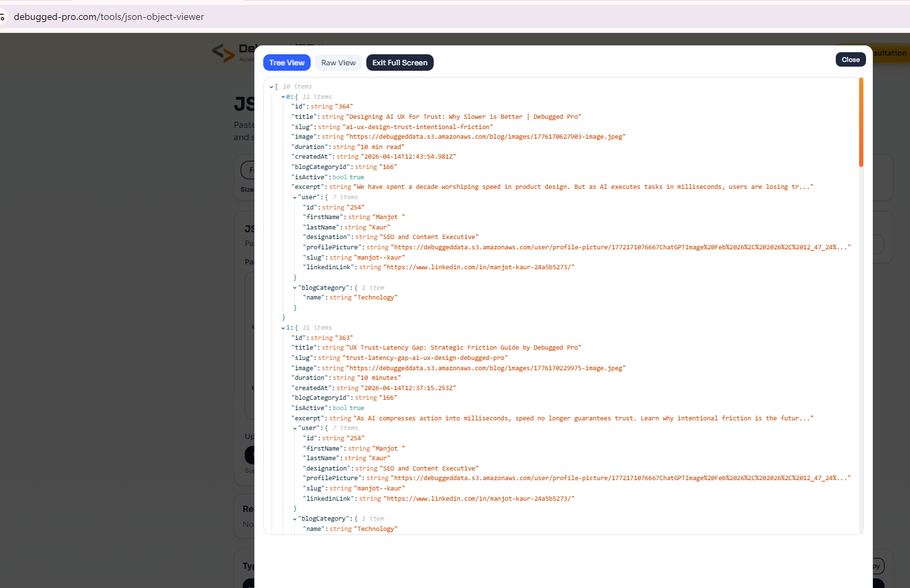This screenshot has height=588, width=910.
Task: Click the Exit Full Screen button
Action: point(399,62)
